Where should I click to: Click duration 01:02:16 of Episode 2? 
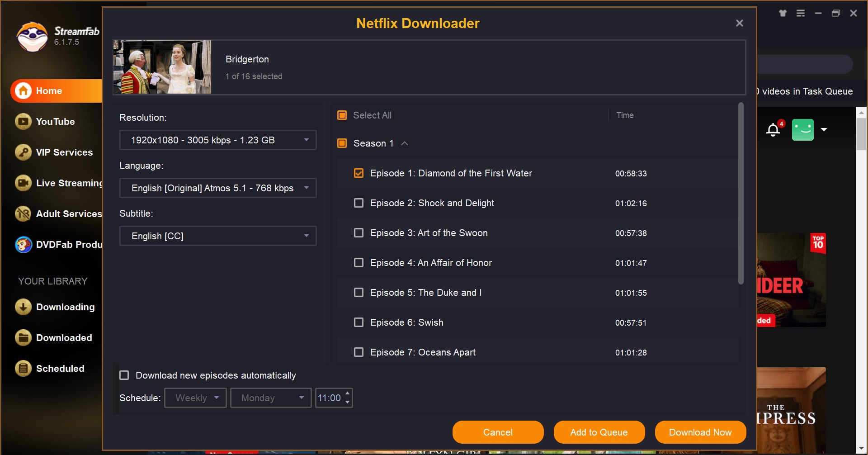click(631, 204)
